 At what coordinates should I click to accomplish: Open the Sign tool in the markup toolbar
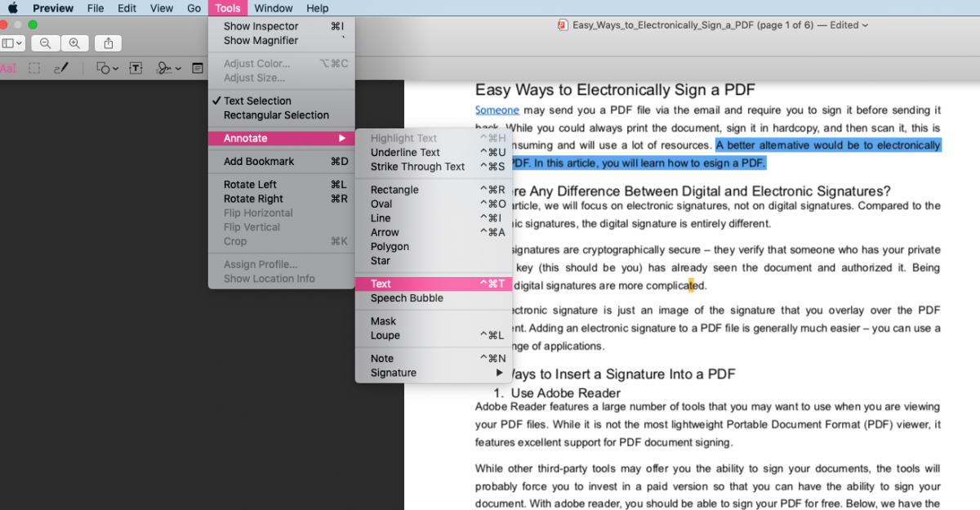pyautogui.click(x=163, y=69)
